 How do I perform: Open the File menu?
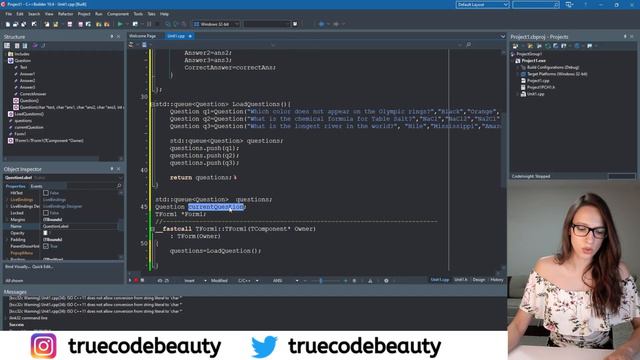coord(9,14)
